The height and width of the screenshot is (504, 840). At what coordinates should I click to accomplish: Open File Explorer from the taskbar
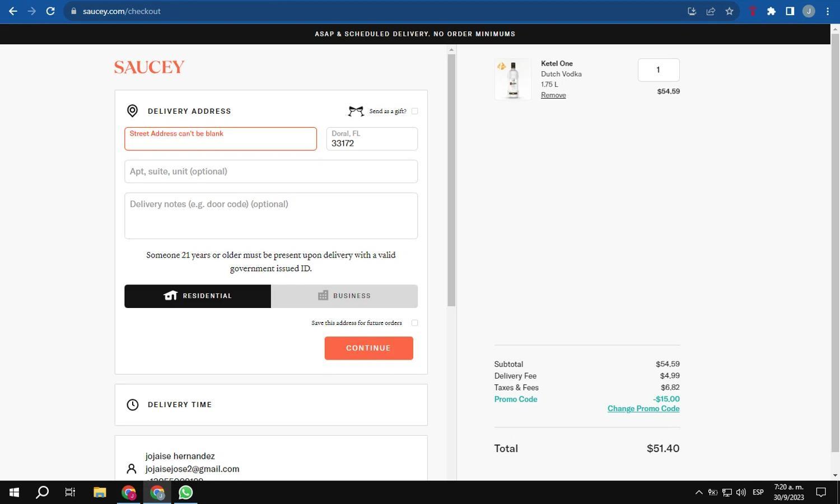click(x=100, y=492)
